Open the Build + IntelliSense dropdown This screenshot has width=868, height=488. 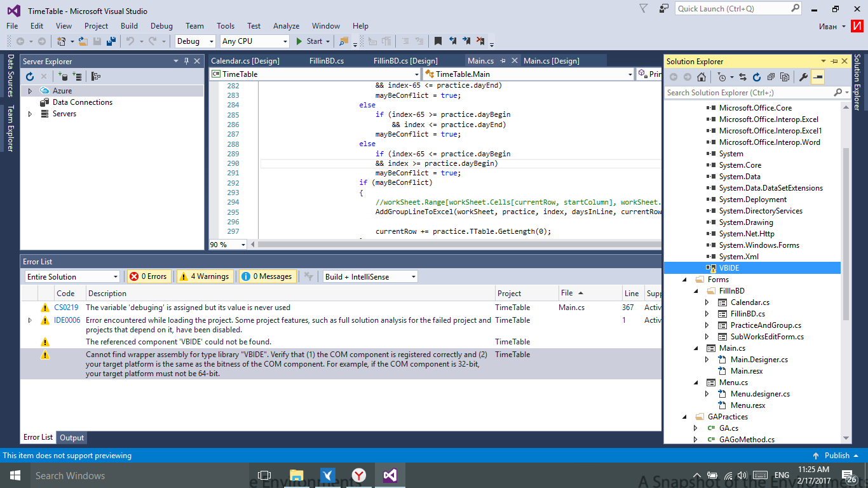(x=370, y=276)
